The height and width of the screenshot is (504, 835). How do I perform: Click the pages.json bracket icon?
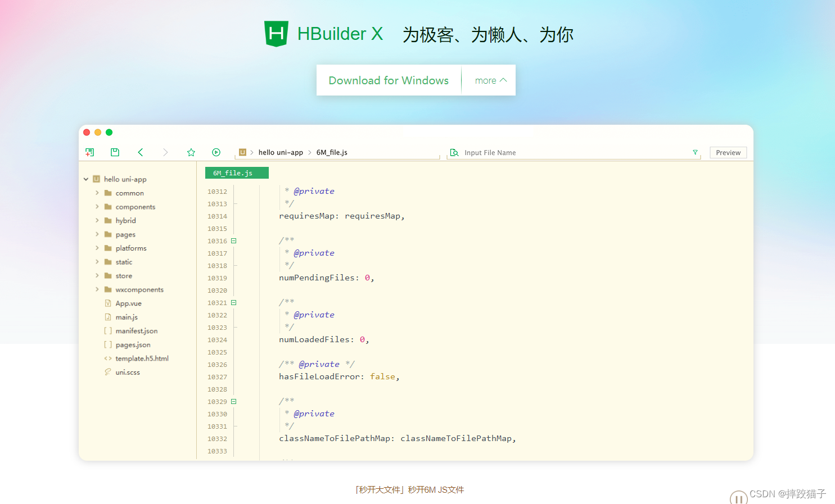[x=108, y=344]
